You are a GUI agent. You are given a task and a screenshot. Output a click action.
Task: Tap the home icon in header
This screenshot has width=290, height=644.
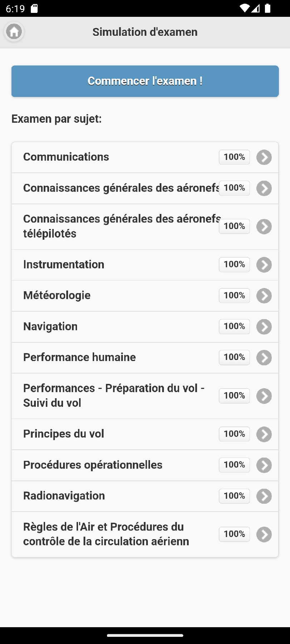[14, 32]
